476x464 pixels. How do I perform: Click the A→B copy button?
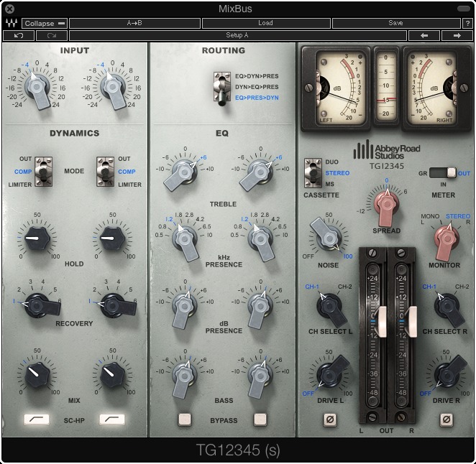[134, 24]
